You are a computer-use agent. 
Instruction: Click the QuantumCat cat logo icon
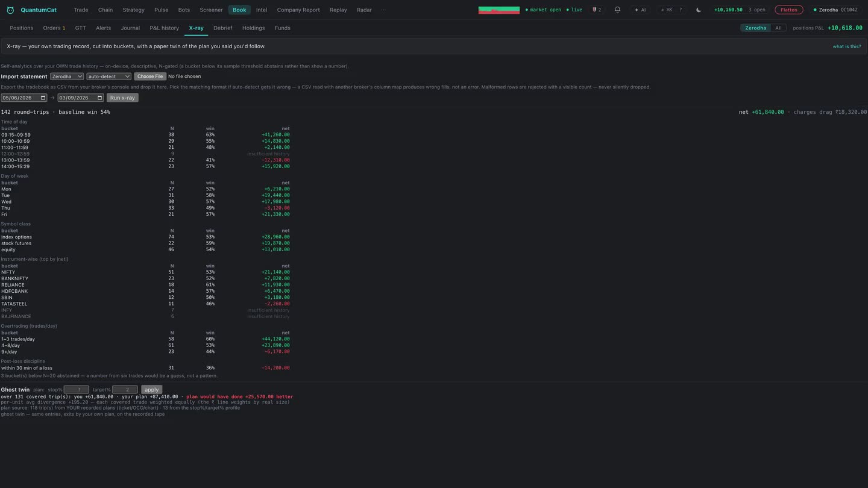(10, 10)
